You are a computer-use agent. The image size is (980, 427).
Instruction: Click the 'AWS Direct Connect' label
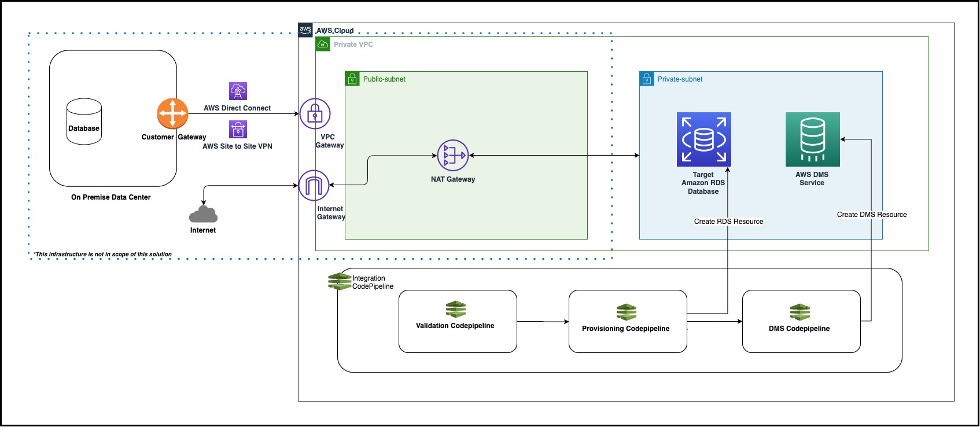[x=237, y=108]
